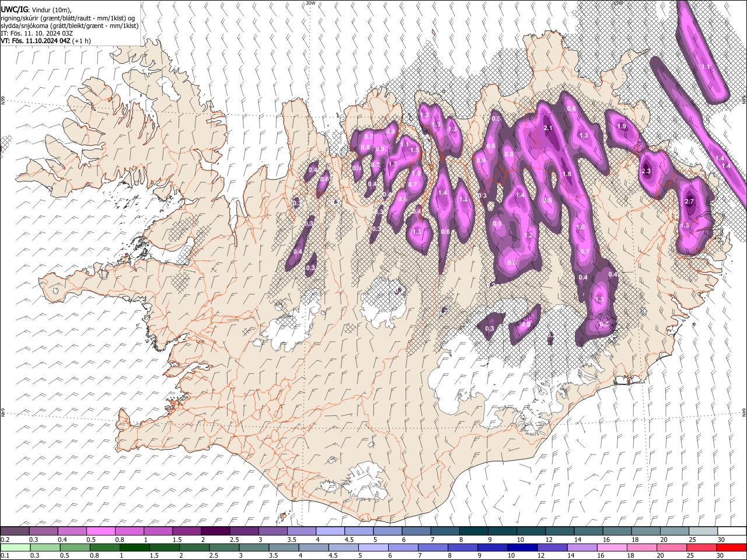Select the lower-row pink swatch between 18 and 20
747x560 pixels.
coord(642,547)
